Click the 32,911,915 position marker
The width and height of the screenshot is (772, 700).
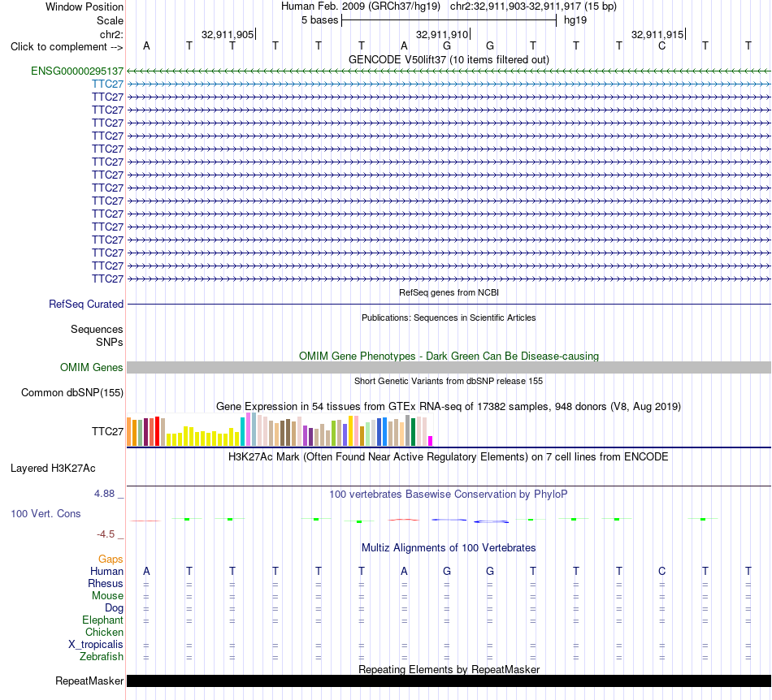[x=658, y=34]
